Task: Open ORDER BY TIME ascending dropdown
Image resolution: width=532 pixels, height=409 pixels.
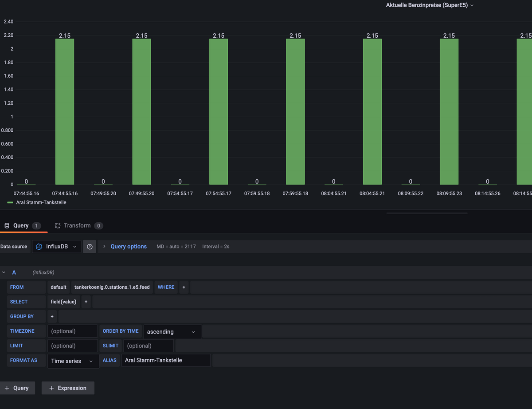Action: pos(172,331)
